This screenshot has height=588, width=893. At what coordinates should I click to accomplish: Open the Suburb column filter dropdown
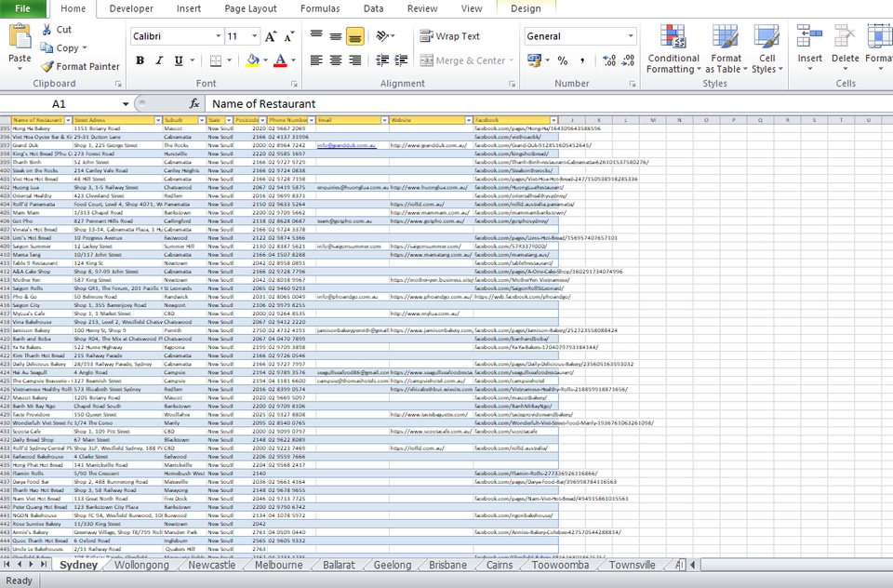(x=202, y=120)
